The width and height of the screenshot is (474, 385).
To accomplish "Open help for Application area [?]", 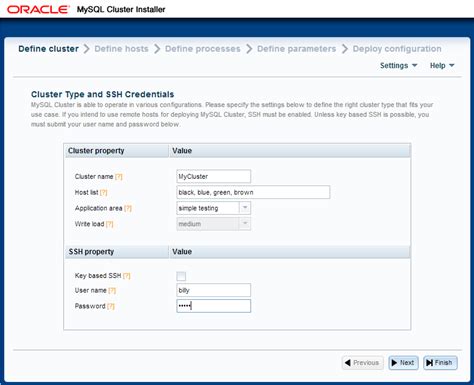I will (x=128, y=208).
